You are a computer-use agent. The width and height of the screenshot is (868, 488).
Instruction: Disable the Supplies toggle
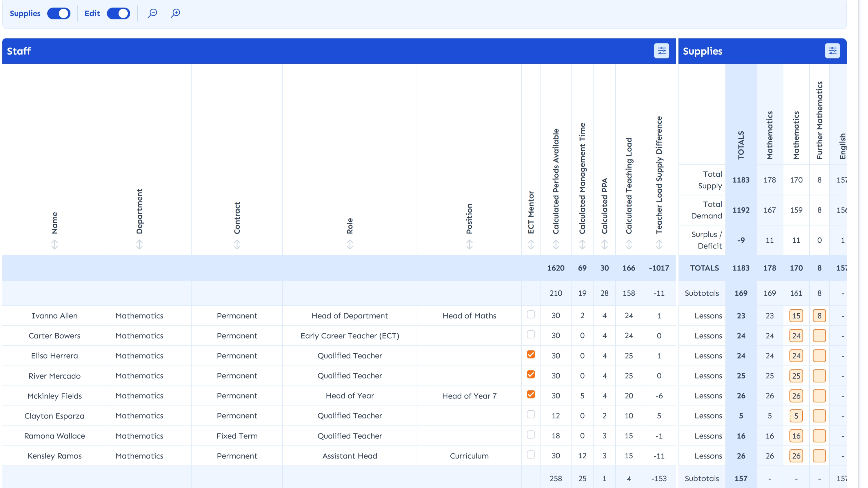(x=59, y=13)
